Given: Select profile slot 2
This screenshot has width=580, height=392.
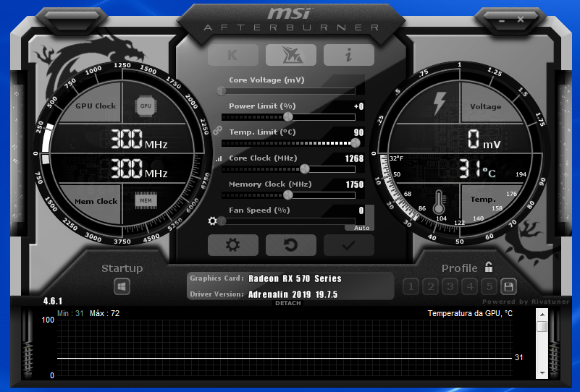Looking at the screenshot, I should point(431,286).
